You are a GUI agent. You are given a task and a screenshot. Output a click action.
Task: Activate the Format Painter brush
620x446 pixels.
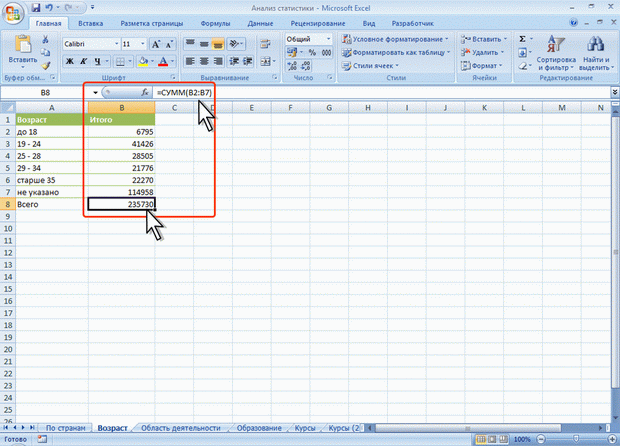(45, 65)
